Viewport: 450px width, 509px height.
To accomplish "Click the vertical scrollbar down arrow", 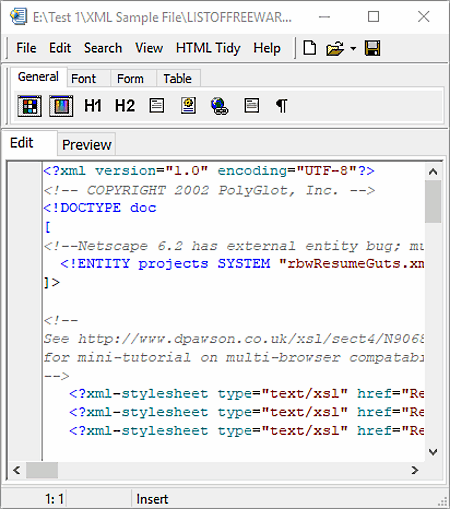I will pyautogui.click(x=433, y=452).
